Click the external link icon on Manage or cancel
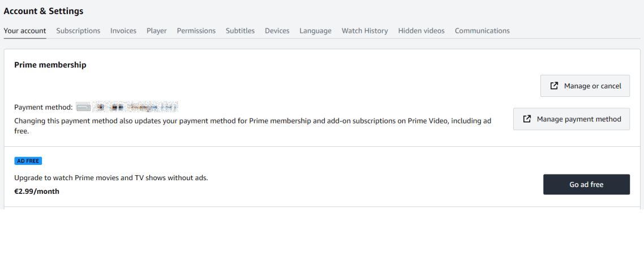This screenshot has height=255, width=644. pyautogui.click(x=554, y=86)
